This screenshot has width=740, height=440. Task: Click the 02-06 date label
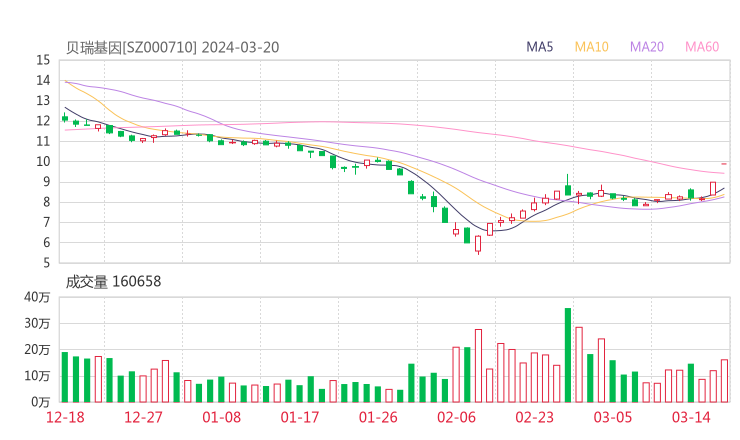click(456, 417)
